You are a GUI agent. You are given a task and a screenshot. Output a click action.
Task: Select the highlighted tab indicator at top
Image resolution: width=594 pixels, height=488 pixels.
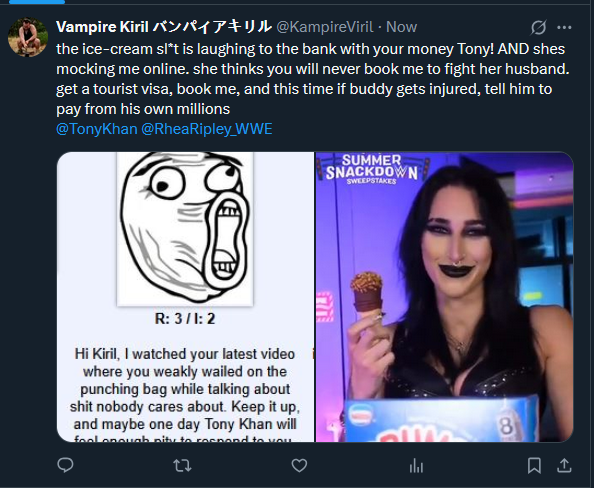(x=37, y=2)
